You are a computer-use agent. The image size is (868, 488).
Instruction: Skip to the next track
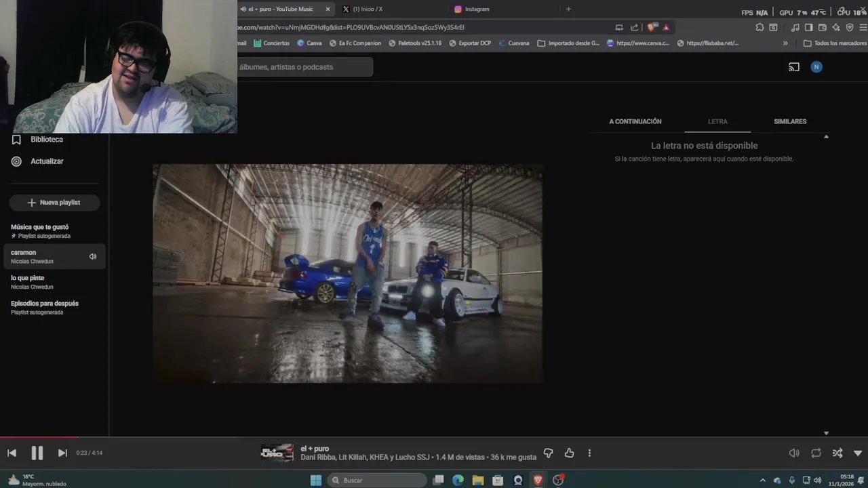click(x=62, y=453)
